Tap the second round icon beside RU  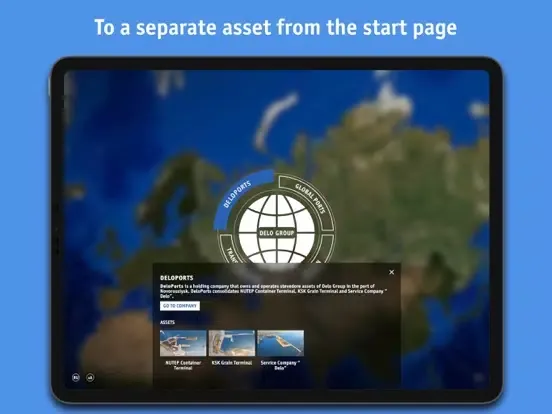(x=90, y=378)
